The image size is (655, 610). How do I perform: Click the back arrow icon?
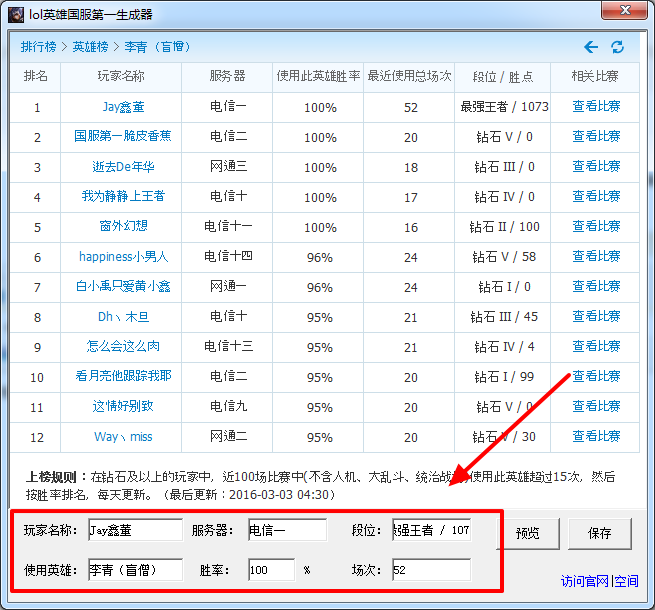591,47
